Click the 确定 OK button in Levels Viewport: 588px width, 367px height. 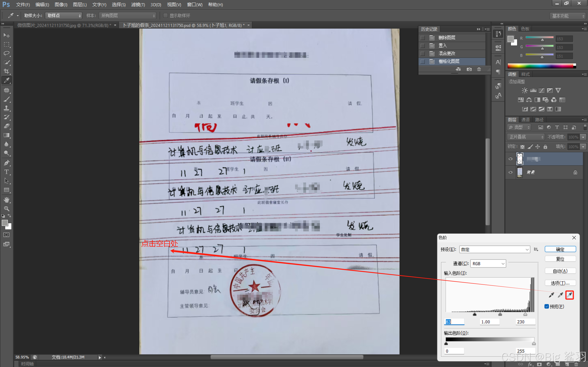[560, 249]
